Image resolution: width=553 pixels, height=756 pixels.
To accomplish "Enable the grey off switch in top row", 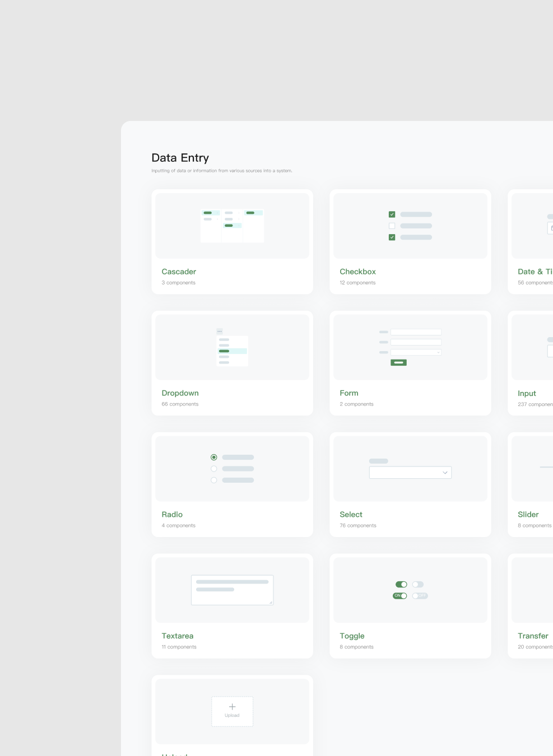I will [x=418, y=585].
